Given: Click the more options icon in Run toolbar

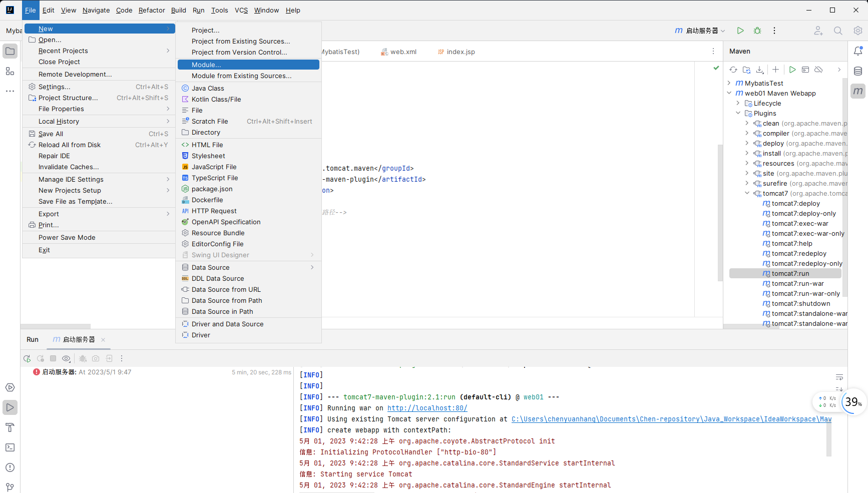Looking at the screenshot, I should 122,358.
